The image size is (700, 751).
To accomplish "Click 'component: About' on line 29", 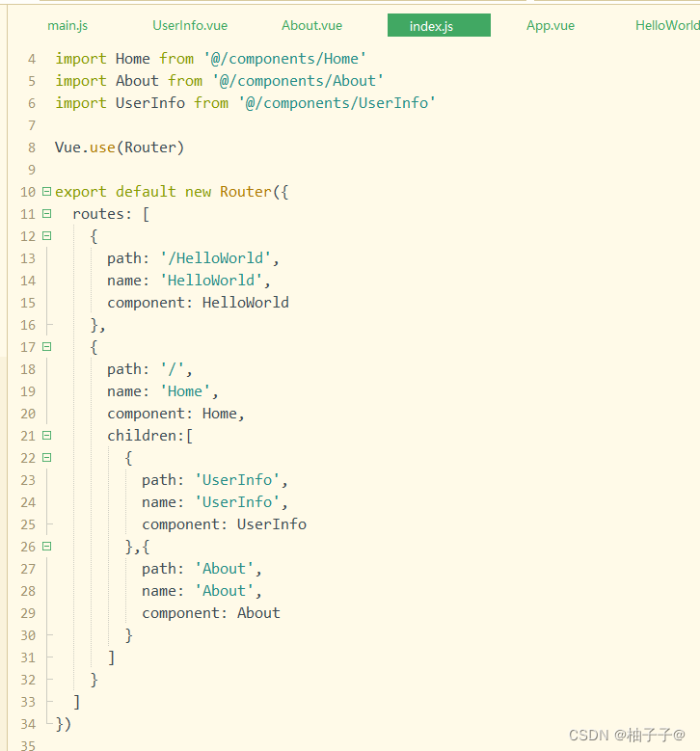I will click(211, 613).
